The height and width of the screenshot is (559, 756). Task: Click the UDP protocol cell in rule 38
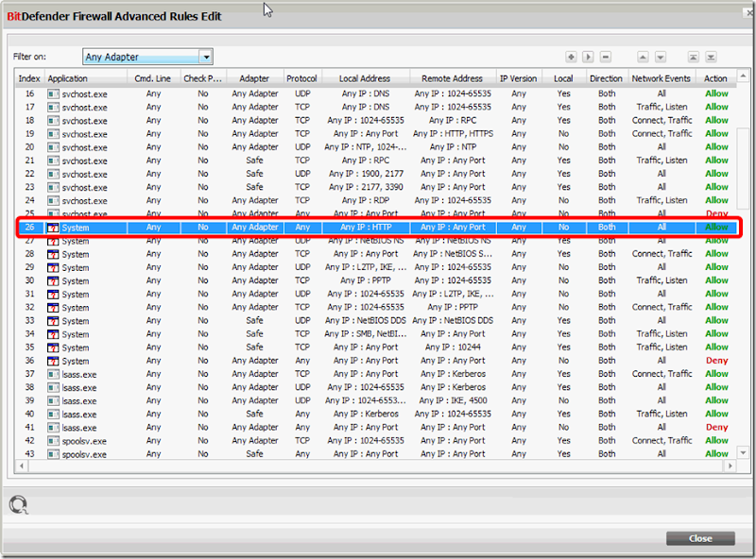(x=302, y=387)
